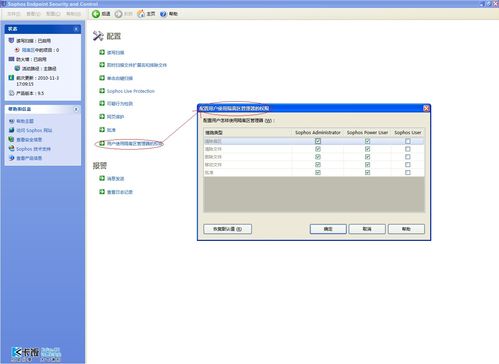Collapse the help and information panel
This screenshot has height=364, width=499.
point(76,109)
